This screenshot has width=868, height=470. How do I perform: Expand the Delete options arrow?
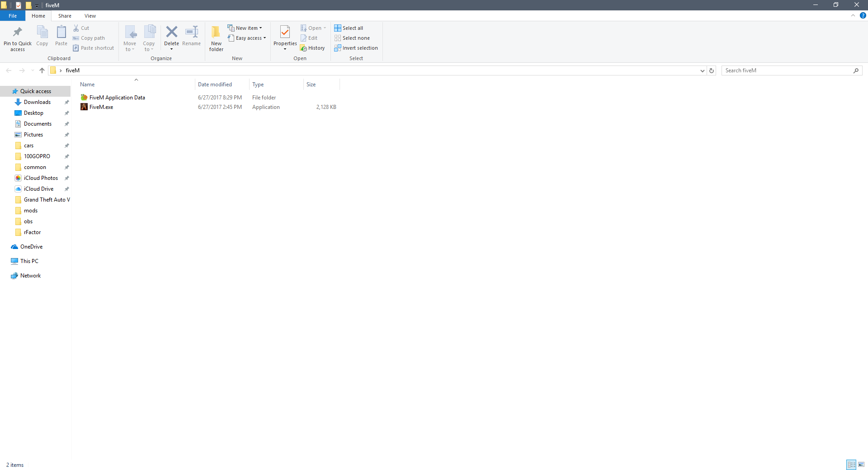pos(171,49)
